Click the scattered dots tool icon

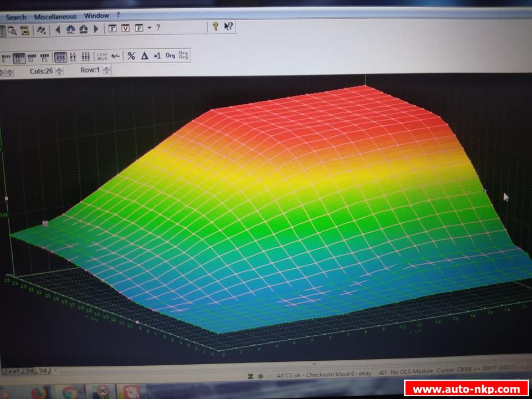click(41, 30)
